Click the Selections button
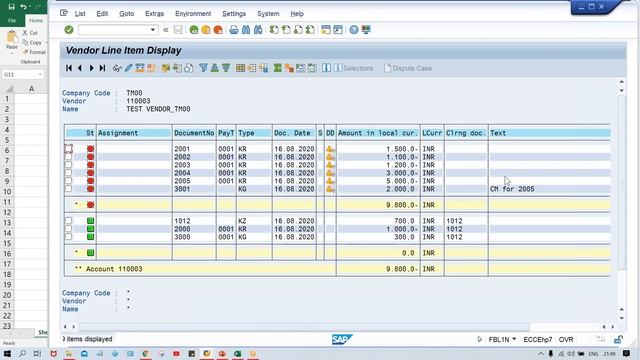This screenshot has height=360, width=640. click(x=354, y=68)
